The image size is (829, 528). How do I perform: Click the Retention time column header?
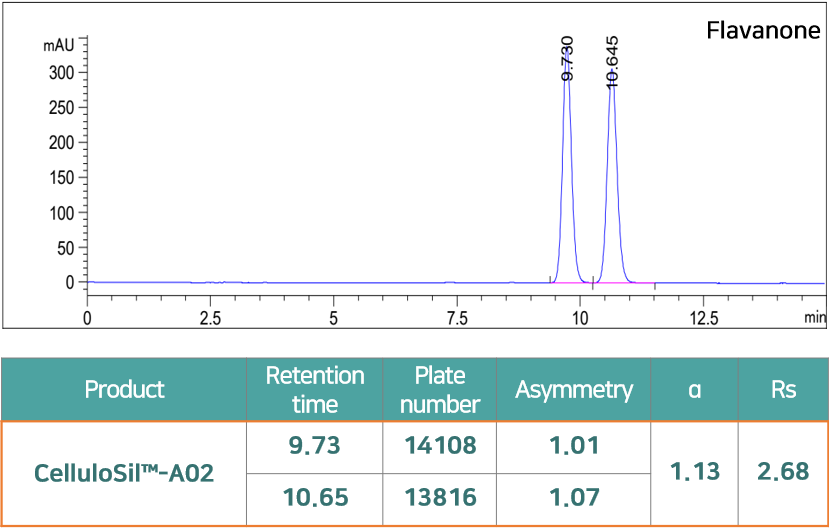(x=315, y=390)
